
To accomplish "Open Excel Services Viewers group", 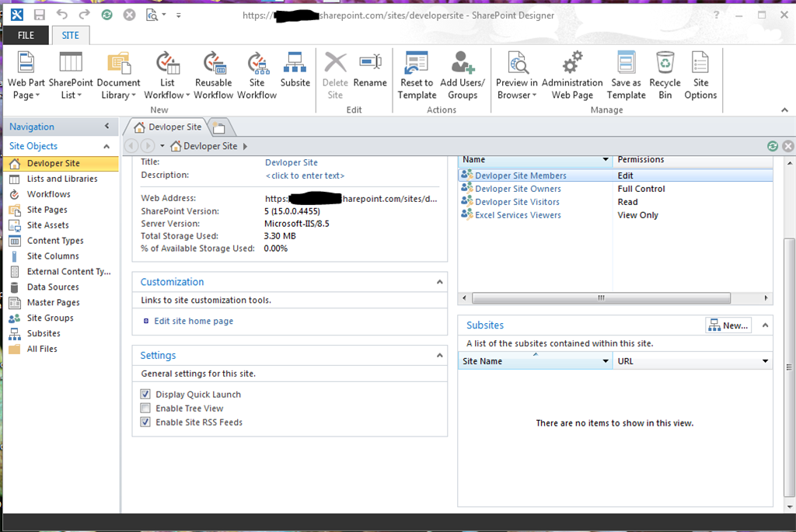I will click(518, 215).
